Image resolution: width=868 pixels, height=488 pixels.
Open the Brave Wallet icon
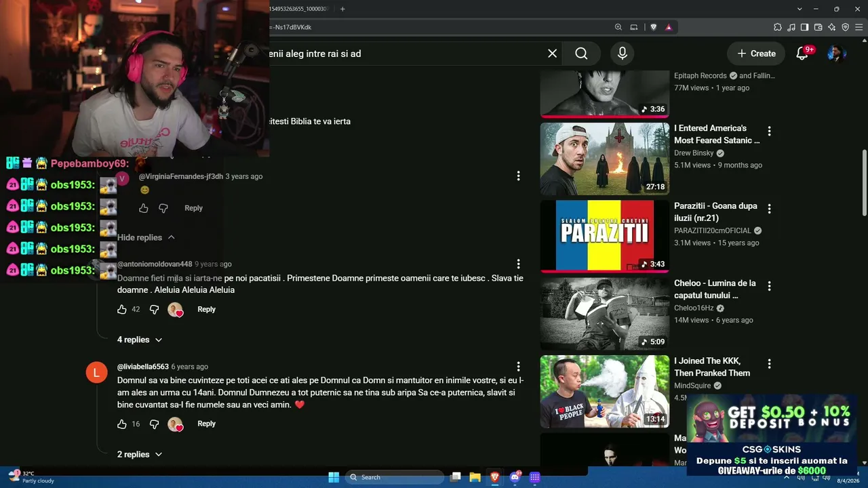(x=818, y=27)
